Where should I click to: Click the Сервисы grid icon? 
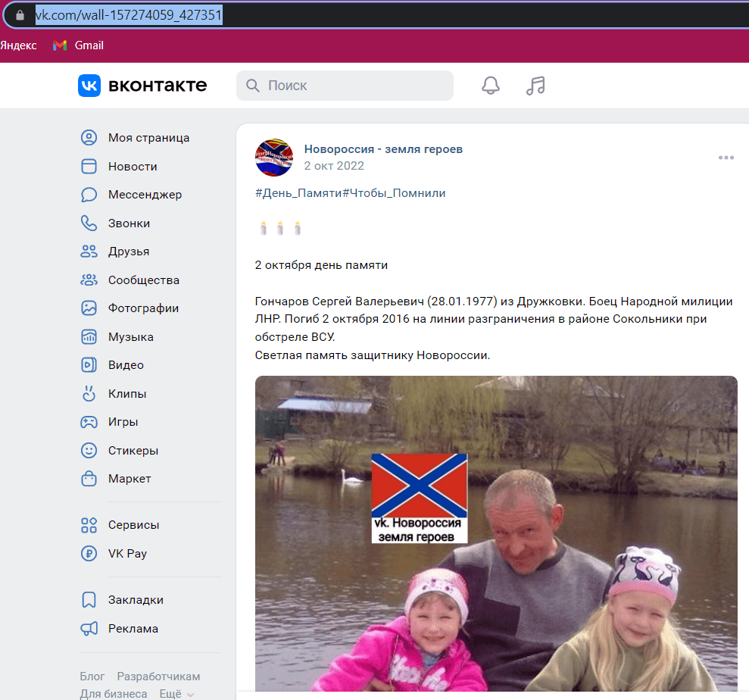tap(89, 525)
